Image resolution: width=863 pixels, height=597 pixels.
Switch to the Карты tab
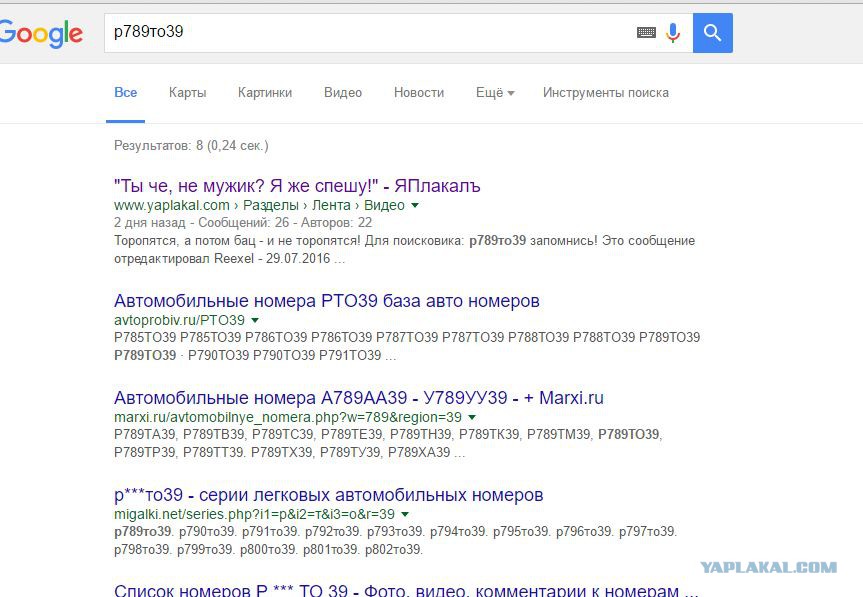[187, 92]
